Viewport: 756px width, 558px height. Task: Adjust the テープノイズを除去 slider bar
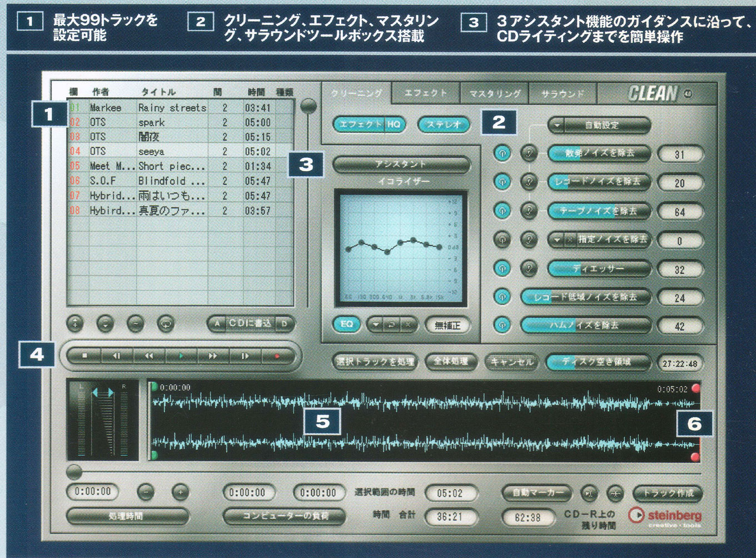[x=599, y=211]
